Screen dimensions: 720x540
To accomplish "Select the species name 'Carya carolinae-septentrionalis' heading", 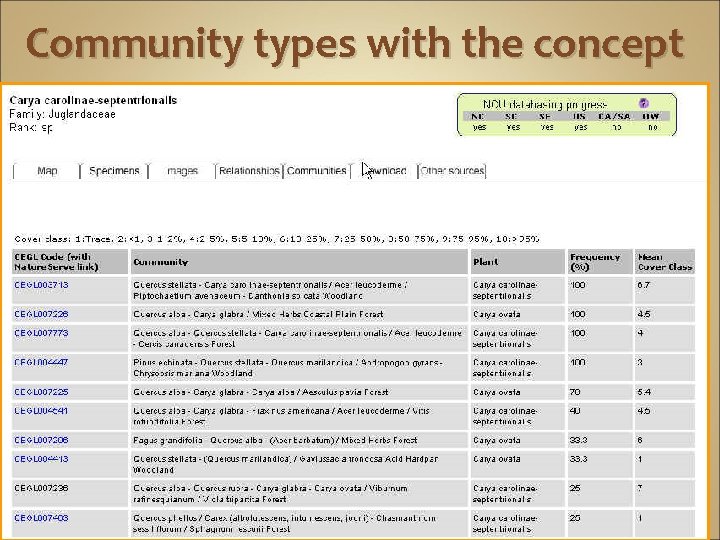I will [x=93, y=101].
